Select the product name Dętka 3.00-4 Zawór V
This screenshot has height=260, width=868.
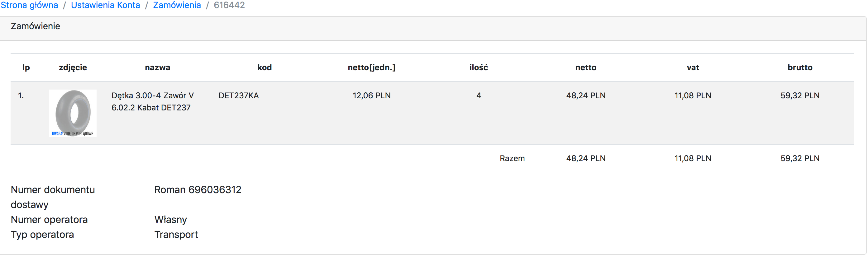152,95
